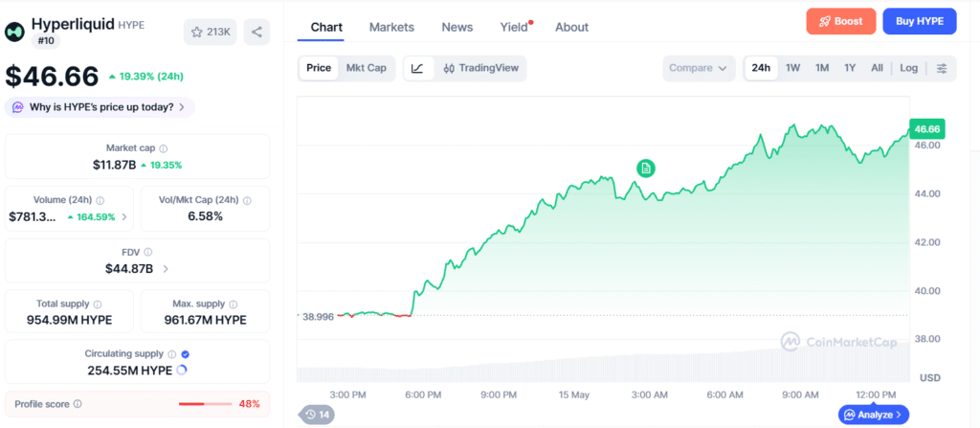Open the Compare dropdown

[698, 68]
